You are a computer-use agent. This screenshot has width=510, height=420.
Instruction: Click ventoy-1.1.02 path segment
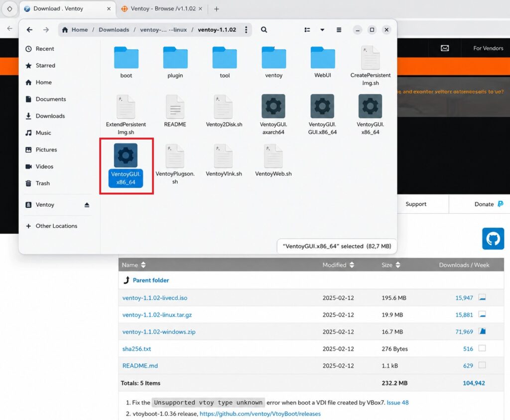217,29
